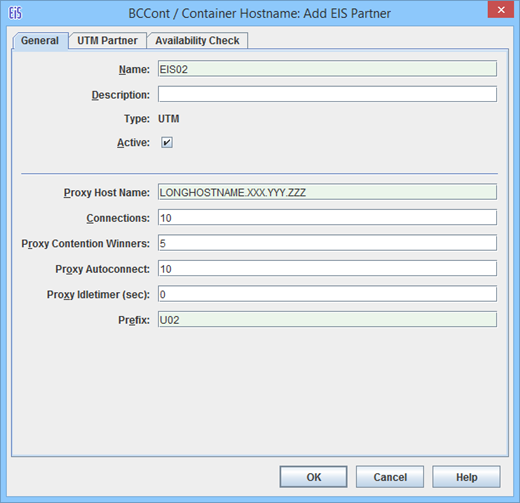Select the Prefix field with U02
The height and width of the screenshot is (503, 520).
click(x=327, y=320)
